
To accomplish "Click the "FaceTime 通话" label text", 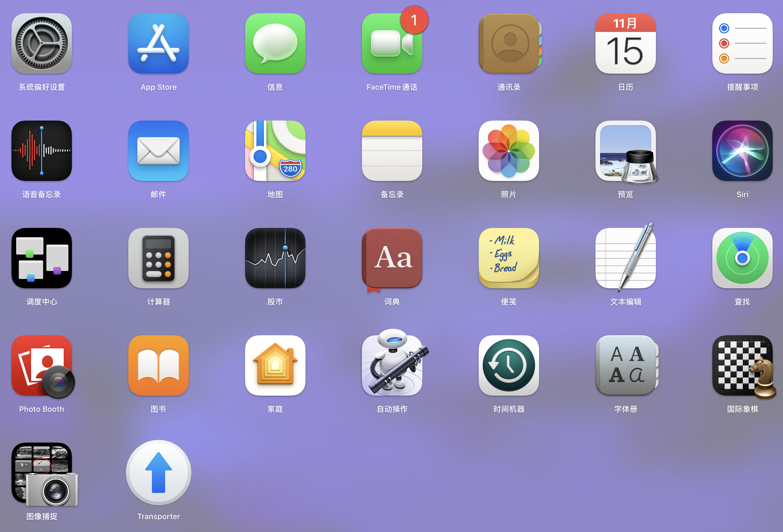I will click(392, 87).
